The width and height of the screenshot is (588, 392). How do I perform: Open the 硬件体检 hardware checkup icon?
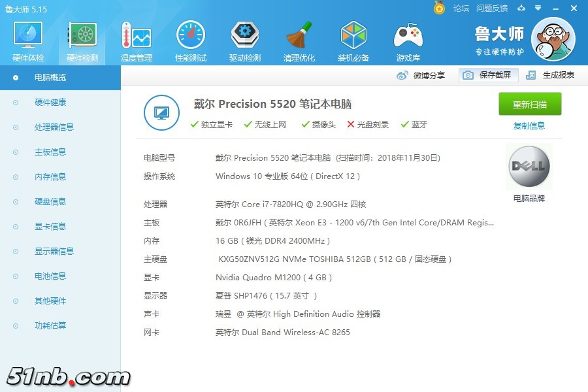coord(28,37)
